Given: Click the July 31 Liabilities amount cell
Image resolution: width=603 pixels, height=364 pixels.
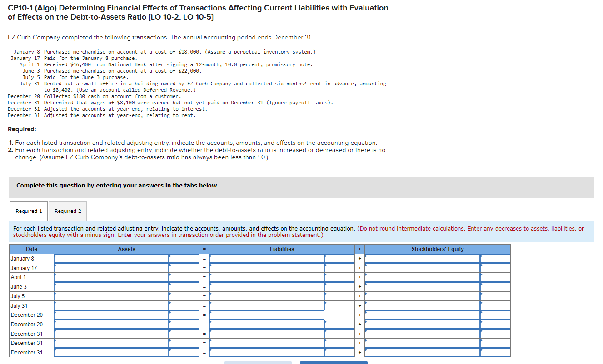Looking at the screenshot, I should (339, 305).
